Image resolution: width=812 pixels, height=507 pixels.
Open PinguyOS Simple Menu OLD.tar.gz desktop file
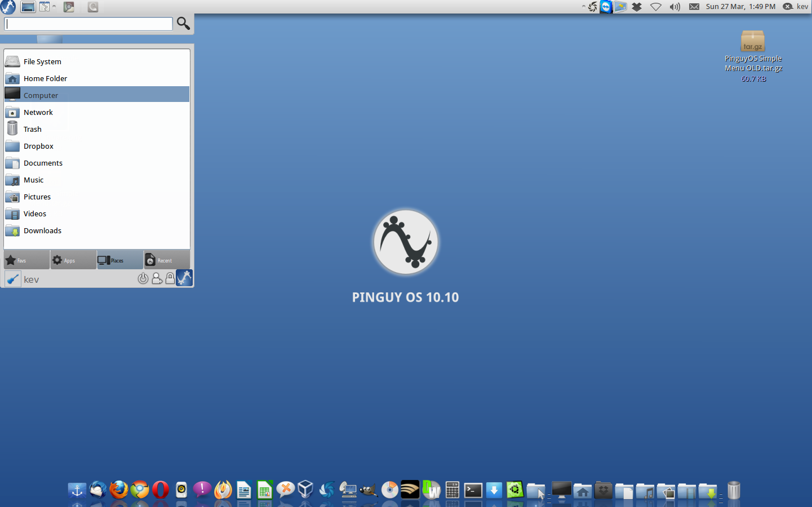pyautogui.click(x=753, y=56)
